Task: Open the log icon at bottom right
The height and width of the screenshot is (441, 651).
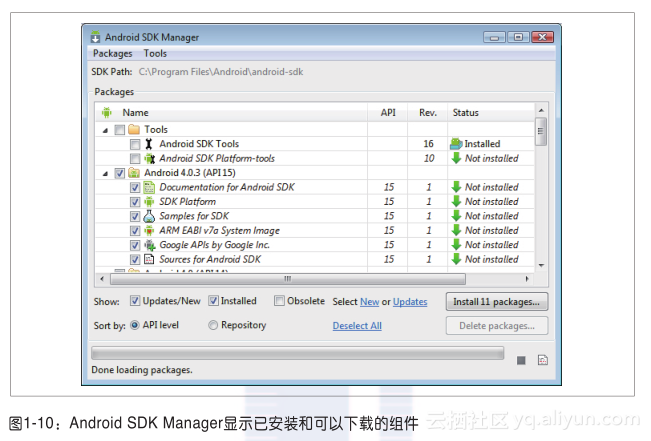Action: point(543,360)
